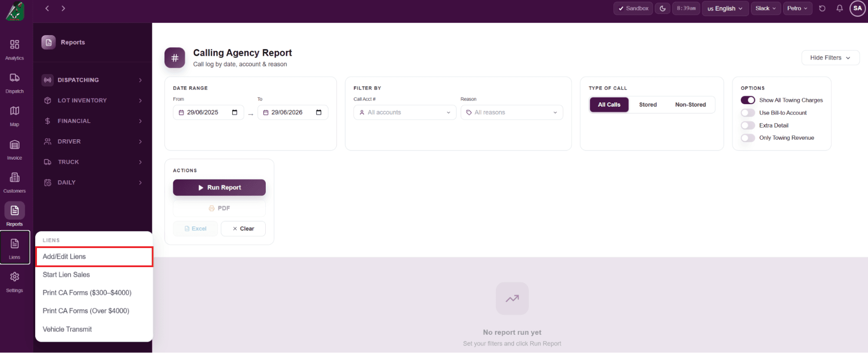
Task: Open the Map sidebar icon
Action: [15, 116]
